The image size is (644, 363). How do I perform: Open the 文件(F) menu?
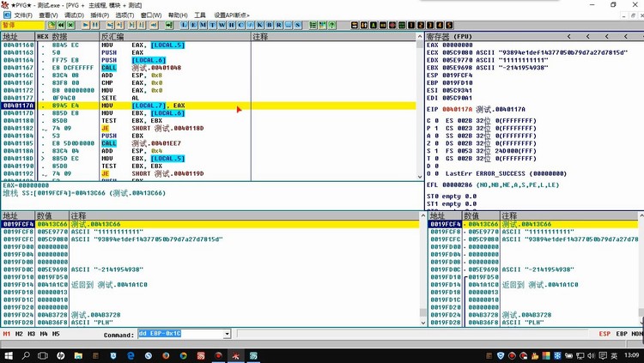[x=23, y=15]
